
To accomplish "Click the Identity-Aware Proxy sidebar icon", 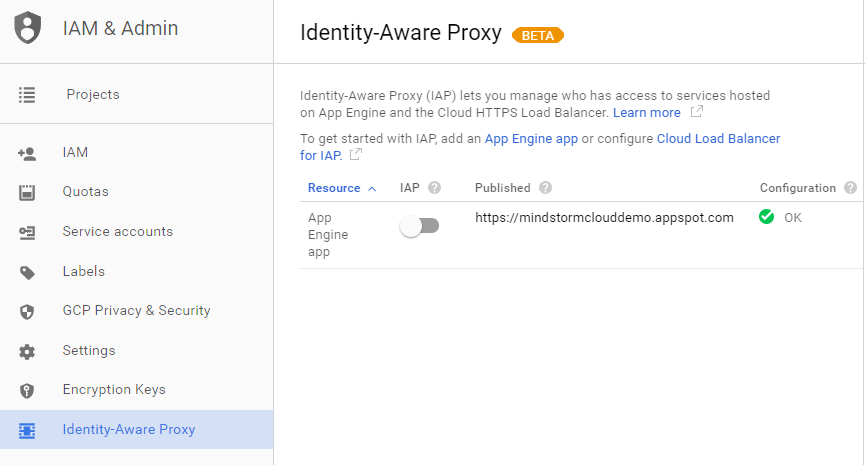I will click(x=27, y=430).
